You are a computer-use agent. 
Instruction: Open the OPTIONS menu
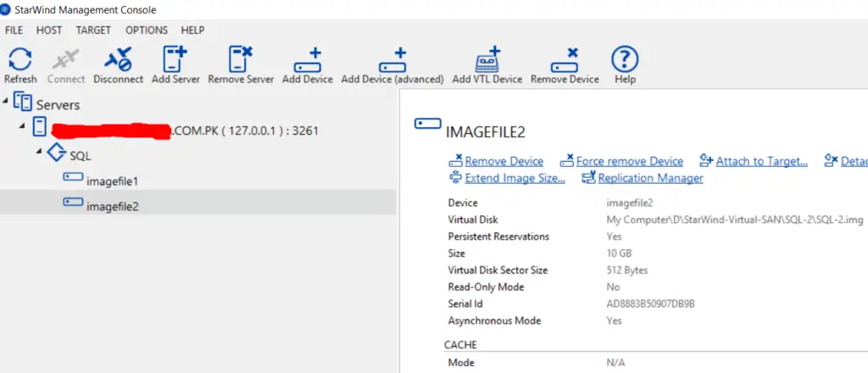[x=147, y=30]
